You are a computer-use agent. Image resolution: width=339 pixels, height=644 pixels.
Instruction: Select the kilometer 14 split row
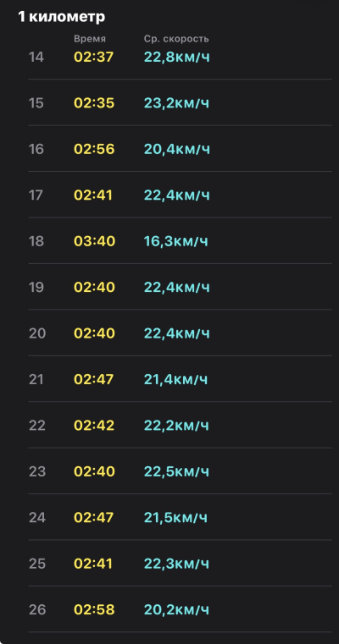180,57
